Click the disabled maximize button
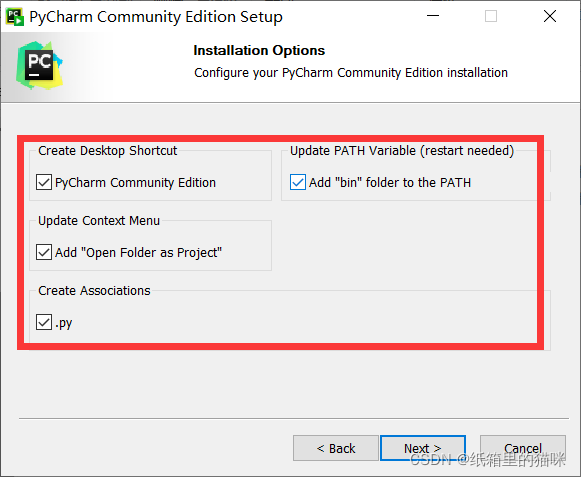The image size is (581, 477). [491, 16]
